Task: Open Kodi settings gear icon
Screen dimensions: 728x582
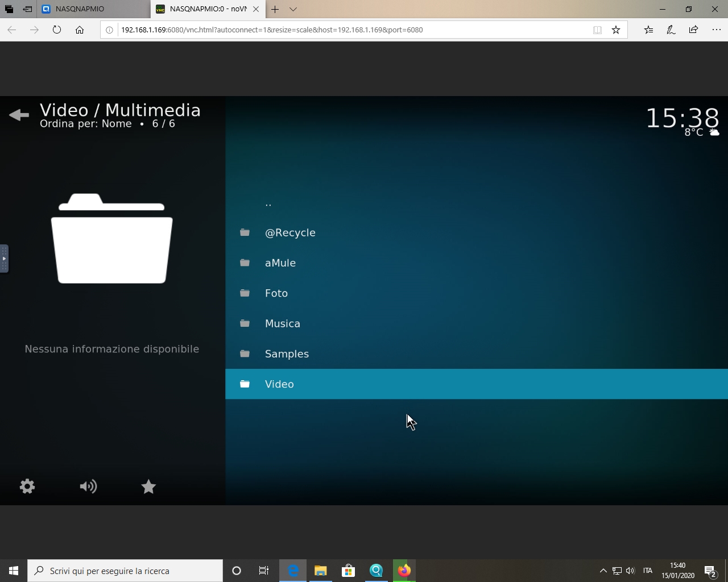Action: (27, 487)
